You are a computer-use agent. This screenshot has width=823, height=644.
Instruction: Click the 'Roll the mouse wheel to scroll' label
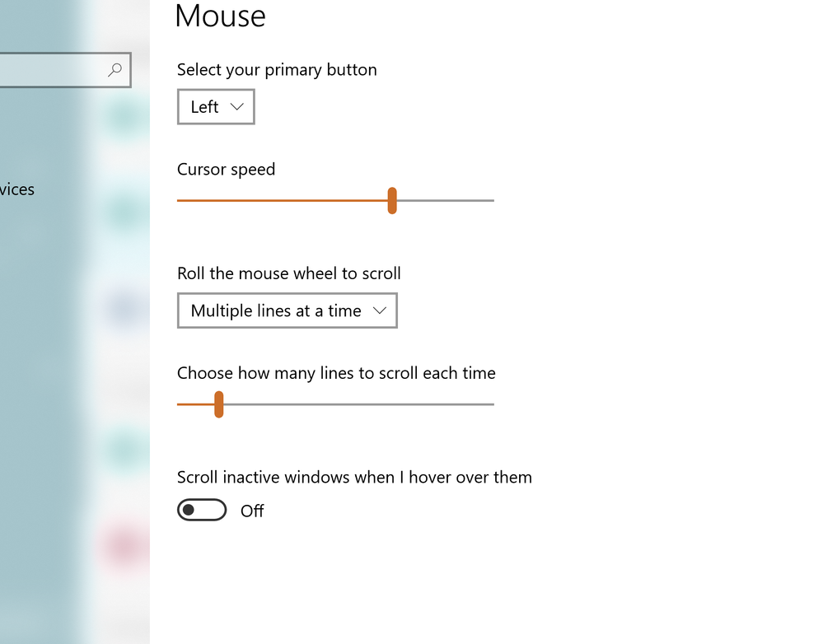coord(289,273)
